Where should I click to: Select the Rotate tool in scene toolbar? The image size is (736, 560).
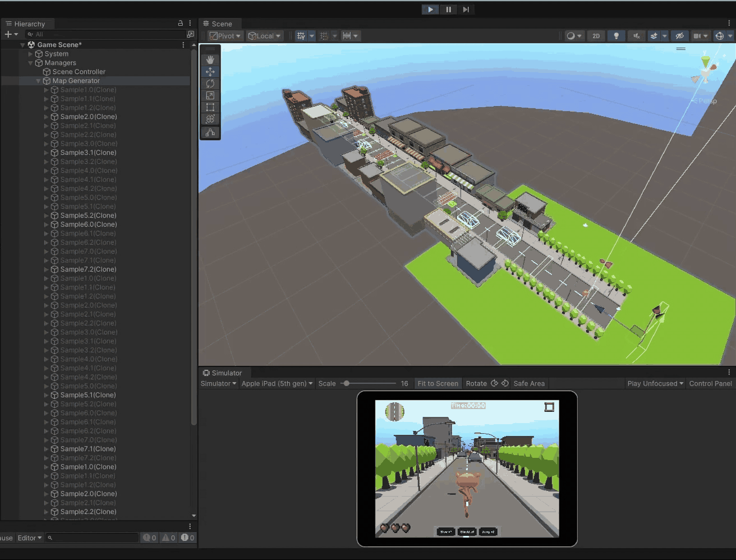click(210, 84)
